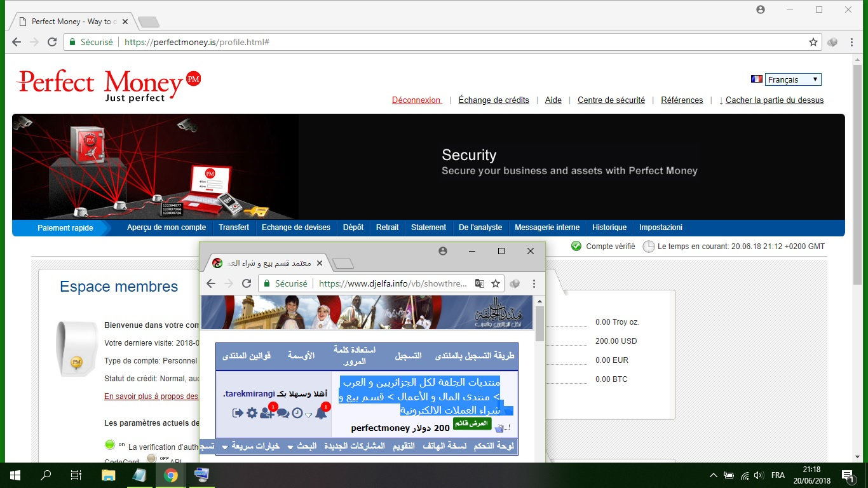Click the djelfa.info address bar

(381, 283)
